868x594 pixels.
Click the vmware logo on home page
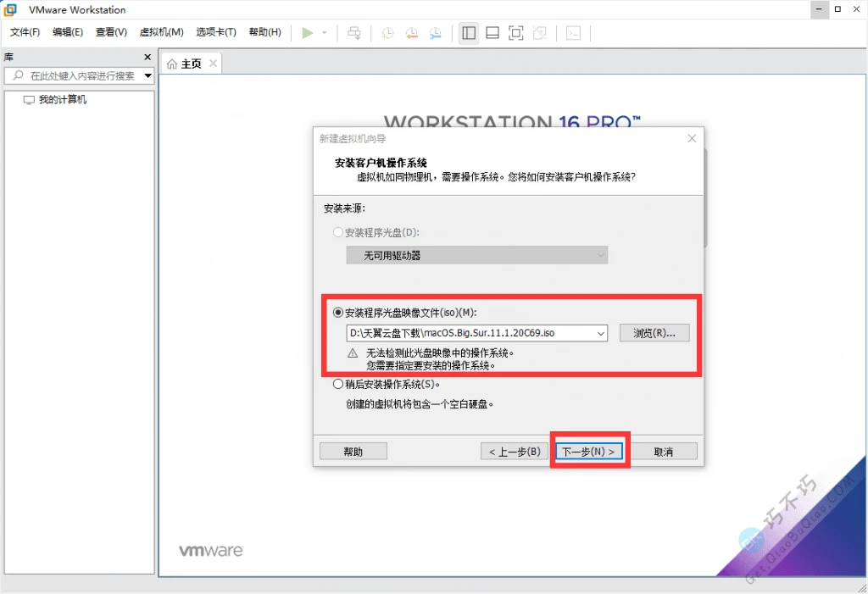[211, 551]
